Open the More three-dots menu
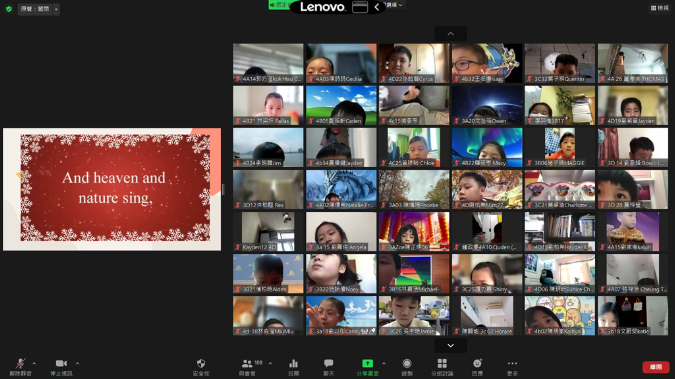Image resolution: width=675 pixels, height=379 pixels. click(512, 367)
